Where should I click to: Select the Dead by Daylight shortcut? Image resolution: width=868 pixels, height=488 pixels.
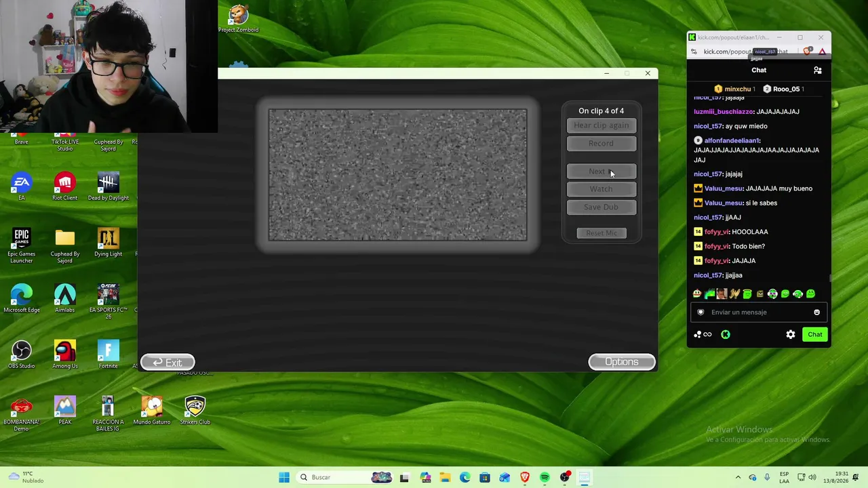(x=108, y=186)
